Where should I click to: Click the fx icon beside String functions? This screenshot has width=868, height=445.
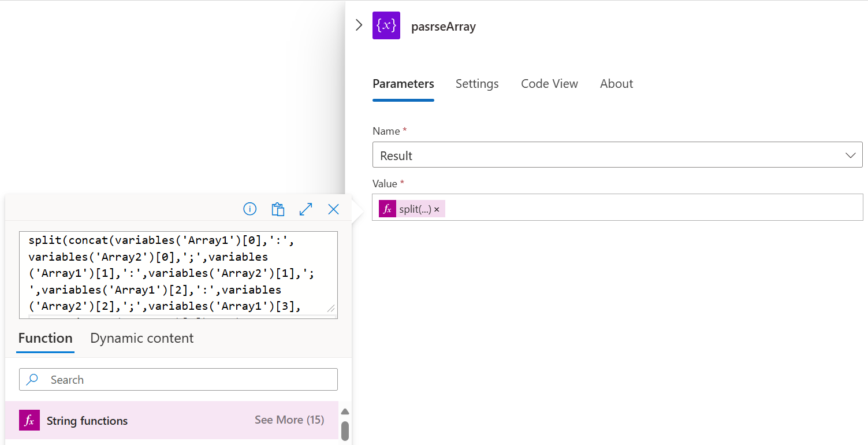pos(29,420)
